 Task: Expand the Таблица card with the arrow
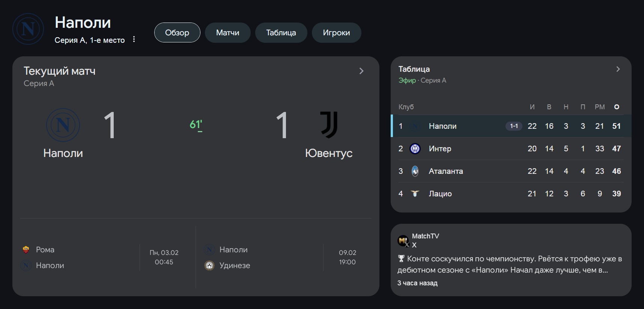tap(618, 69)
